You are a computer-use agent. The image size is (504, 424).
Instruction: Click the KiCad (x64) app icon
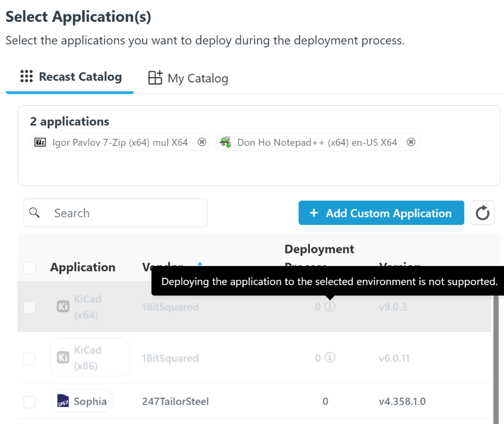coord(63,307)
